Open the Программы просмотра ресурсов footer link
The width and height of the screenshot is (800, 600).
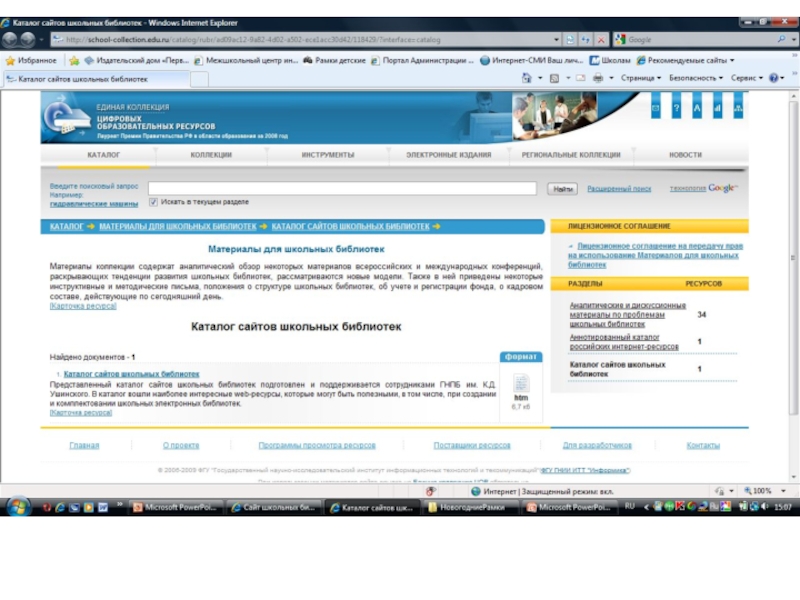(x=317, y=445)
